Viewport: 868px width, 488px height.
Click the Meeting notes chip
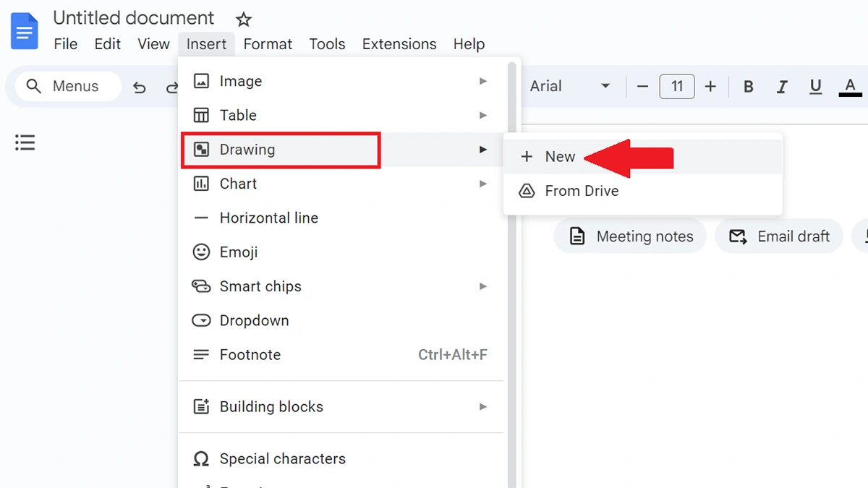point(630,236)
